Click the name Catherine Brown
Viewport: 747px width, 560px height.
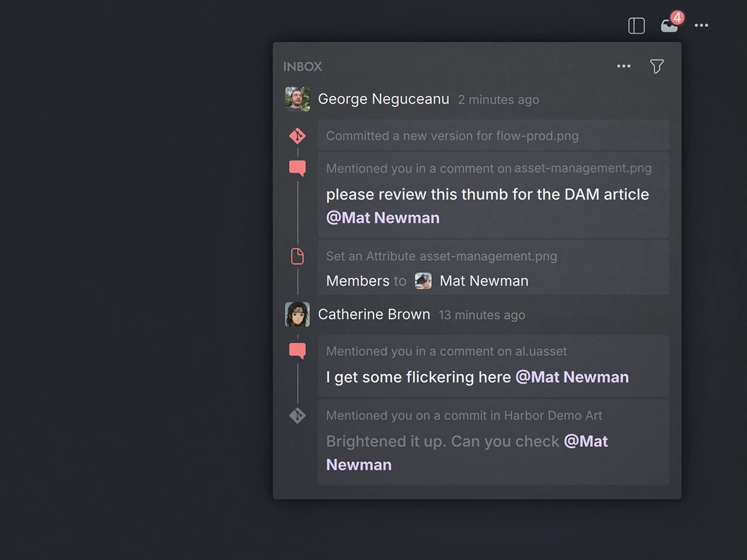click(374, 314)
